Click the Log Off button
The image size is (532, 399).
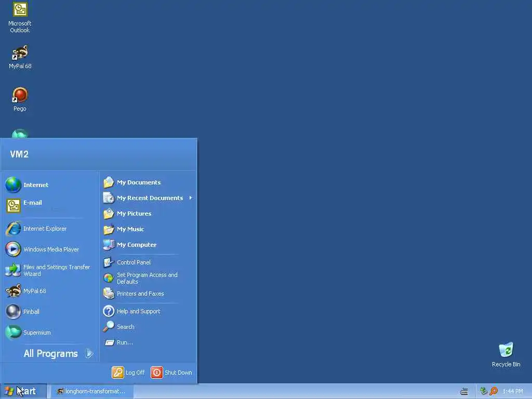128,373
